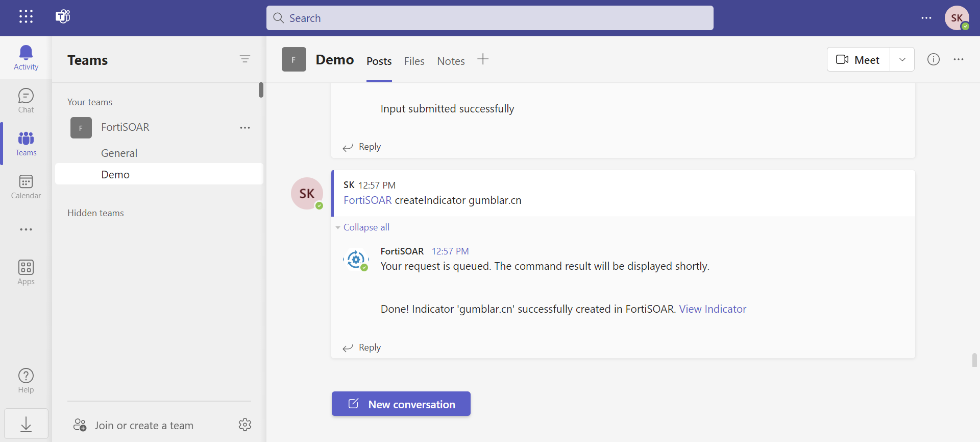980x442 pixels.
Task: Open FortiSOAR team more options
Action: click(x=245, y=128)
